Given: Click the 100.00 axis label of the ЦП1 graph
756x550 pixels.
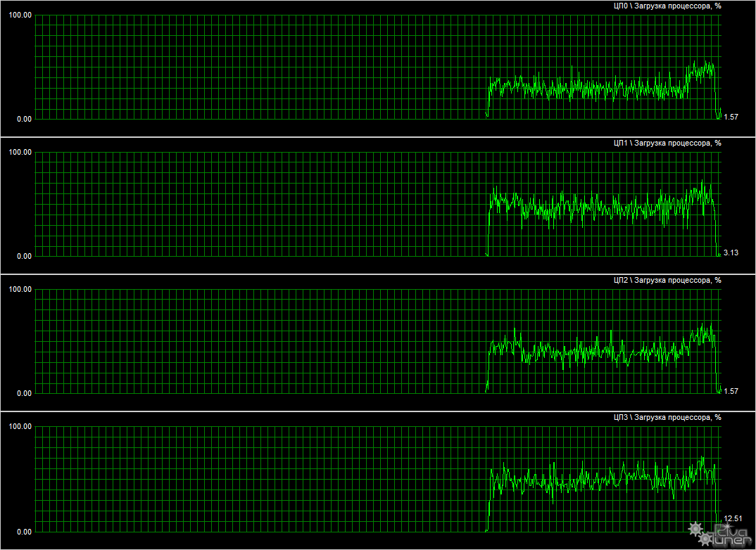Looking at the screenshot, I should (x=20, y=152).
